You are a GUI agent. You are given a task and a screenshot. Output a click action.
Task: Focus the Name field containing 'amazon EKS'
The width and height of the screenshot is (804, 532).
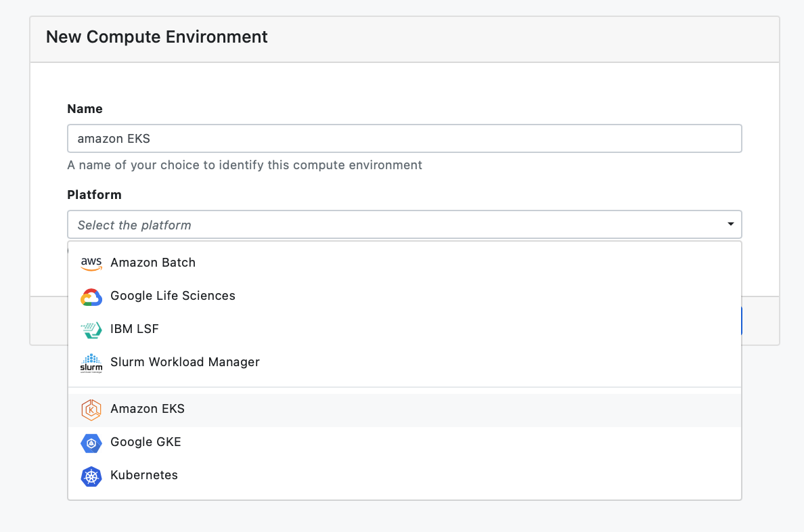click(x=404, y=139)
